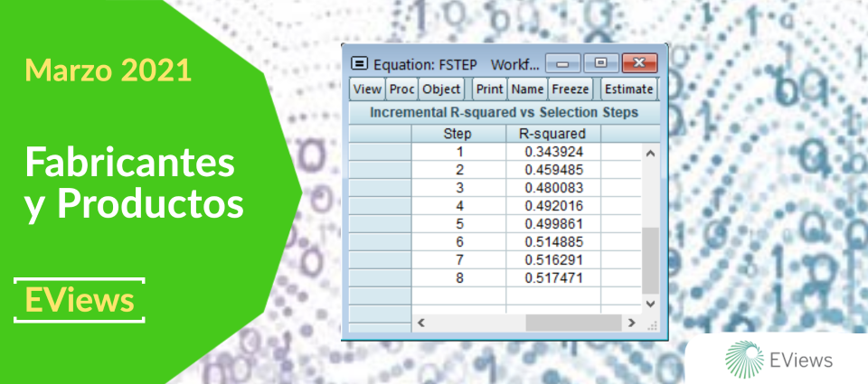Select Step cell for step 8
Screen dimensions: 868x384
(459, 277)
